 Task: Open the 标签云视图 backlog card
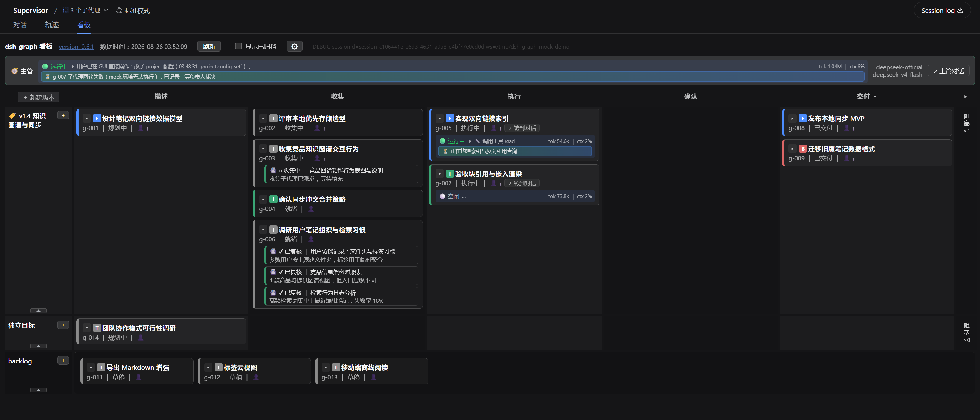point(255,371)
